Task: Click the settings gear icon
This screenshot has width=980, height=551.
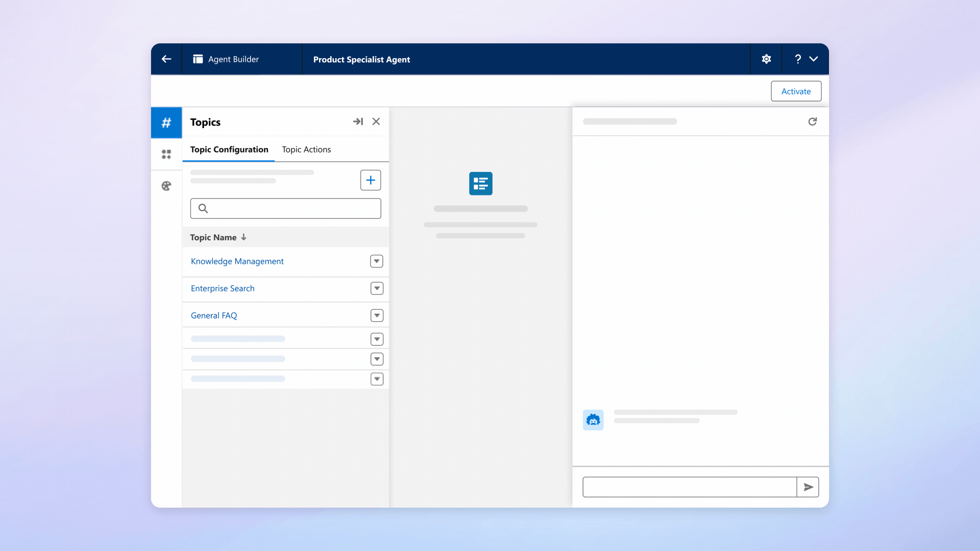Action: 766,59
